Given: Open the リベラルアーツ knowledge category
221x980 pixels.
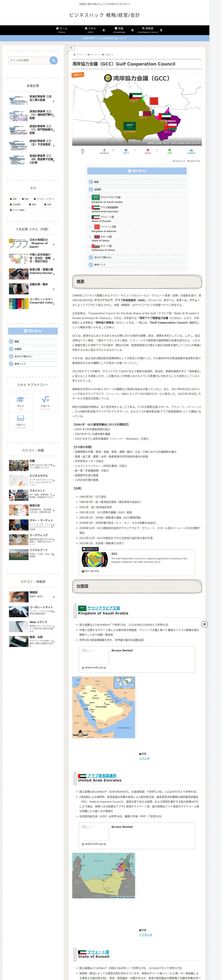Looking at the screenshot, I should point(33,554).
